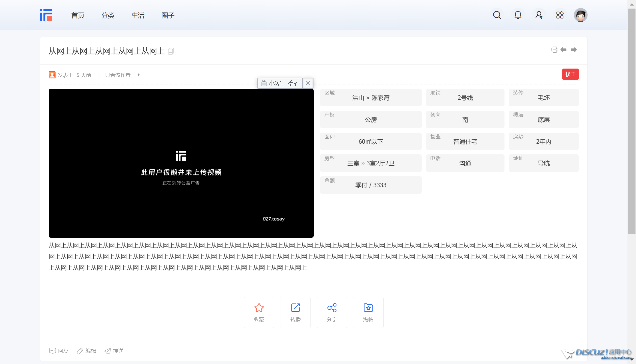Open the 分类 menu
The height and width of the screenshot is (364, 636).
(x=108, y=15)
